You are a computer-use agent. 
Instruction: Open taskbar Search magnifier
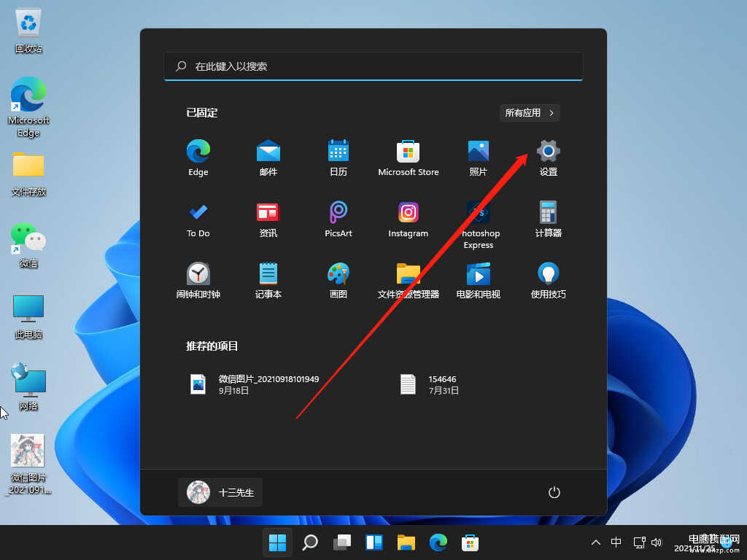click(x=310, y=542)
